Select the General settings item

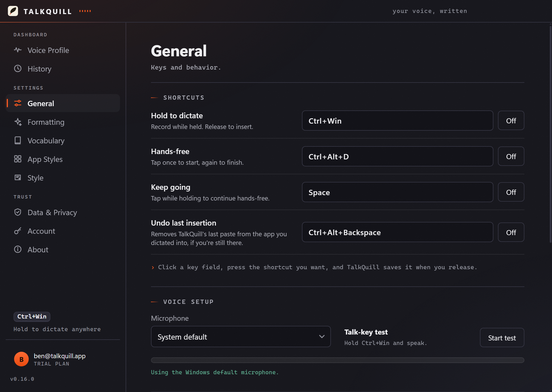tap(63, 103)
